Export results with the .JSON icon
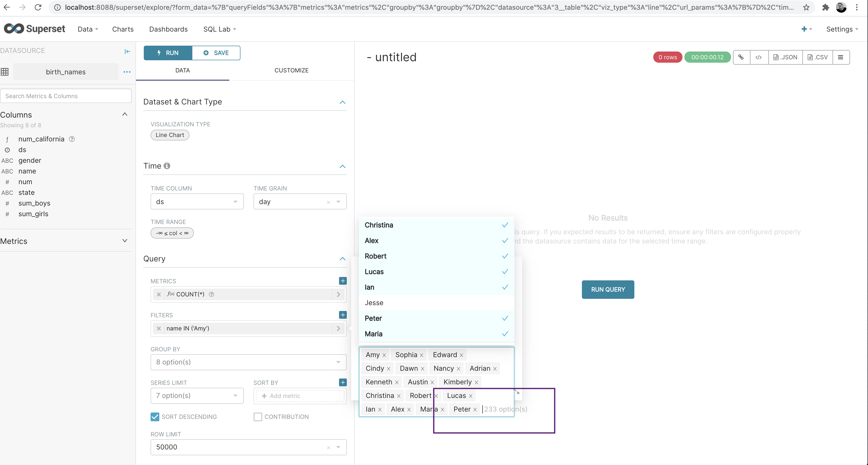Viewport: 868px width, 465px height. click(785, 57)
